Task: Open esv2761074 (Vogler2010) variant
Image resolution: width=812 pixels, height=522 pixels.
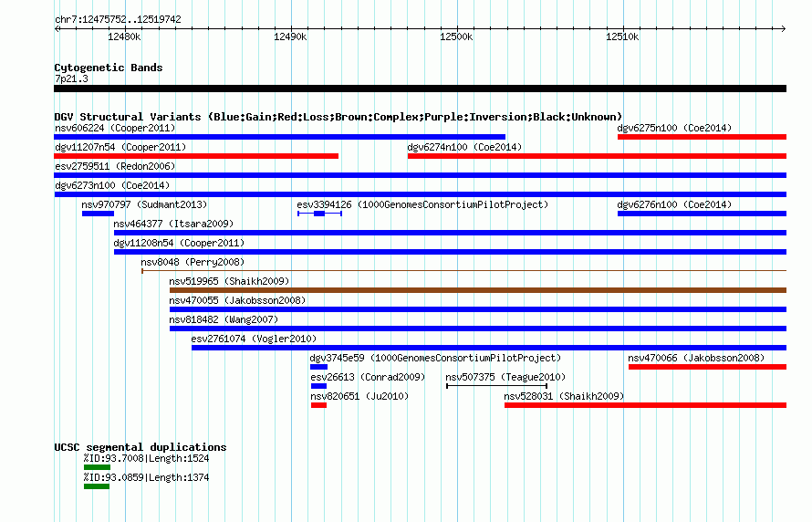Action: click(254, 339)
